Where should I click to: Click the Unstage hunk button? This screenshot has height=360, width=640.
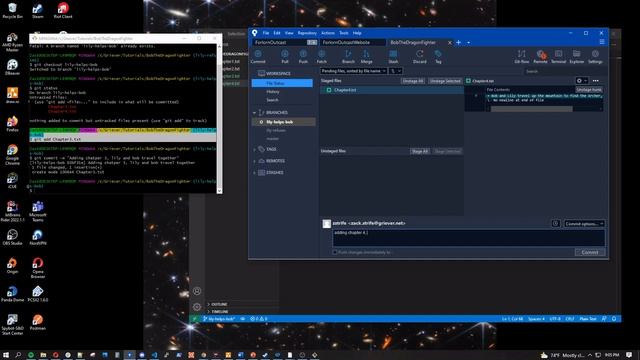pos(589,89)
